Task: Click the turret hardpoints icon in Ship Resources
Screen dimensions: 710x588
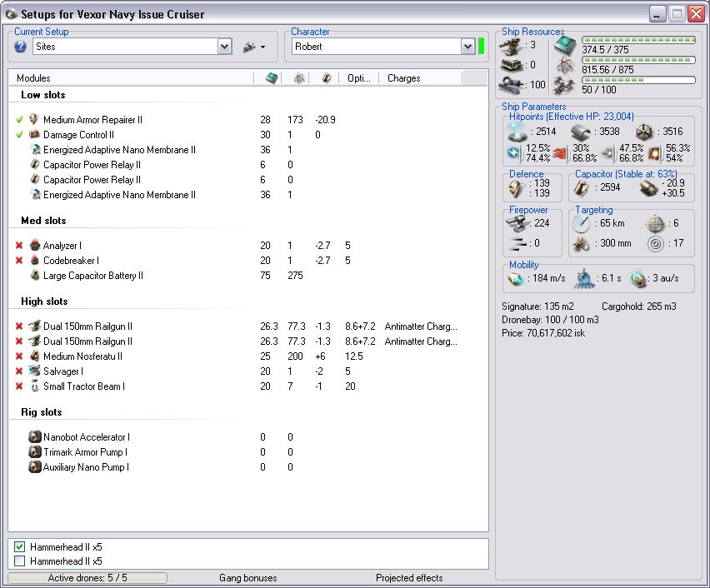Action: [511, 46]
